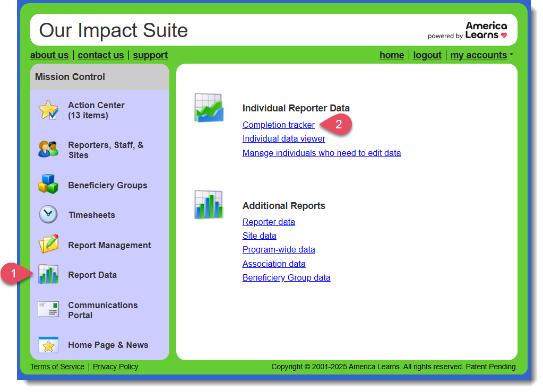Viewport: 543px width, 392px height.
Task: Click the Mission Control header
Action: 70,77
